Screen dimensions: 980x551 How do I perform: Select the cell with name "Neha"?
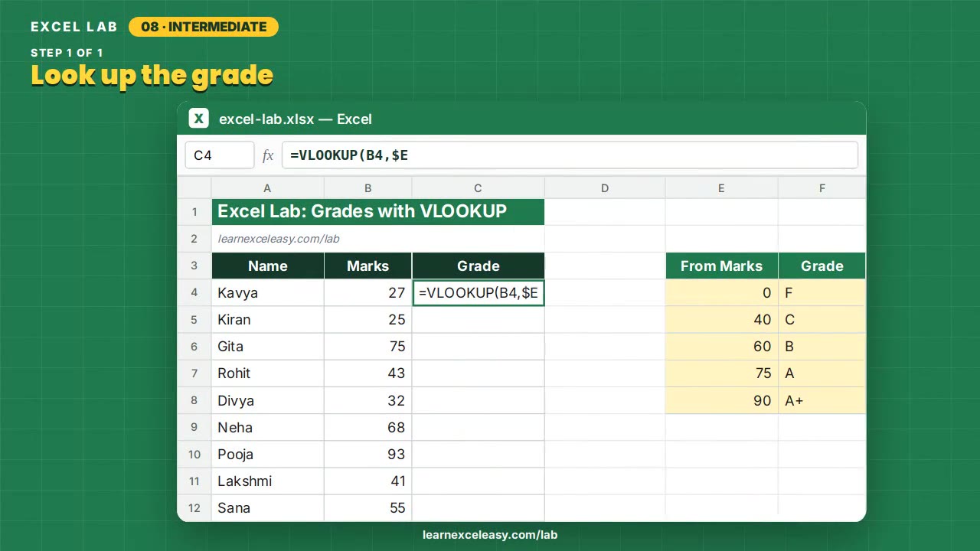tap(268, 427)
